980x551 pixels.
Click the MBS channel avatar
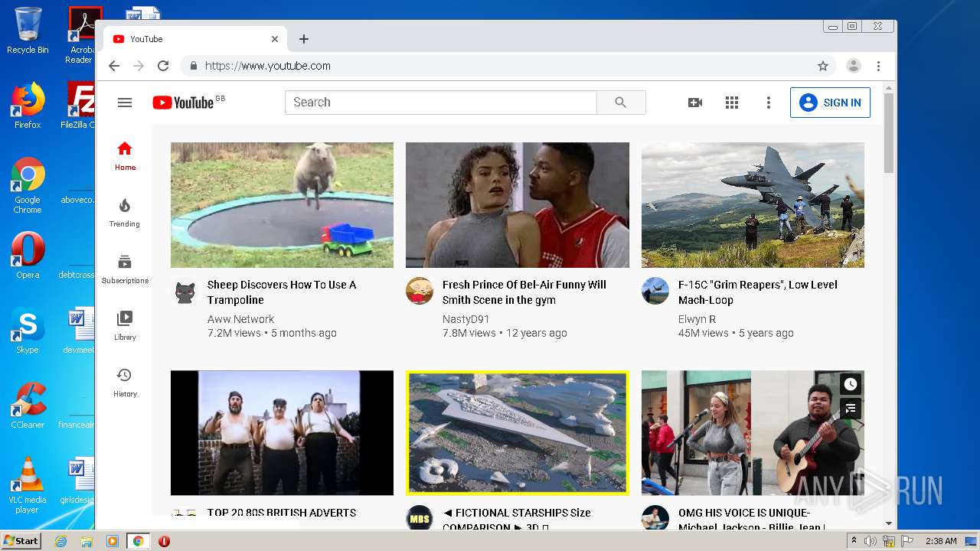(x=420, y=518)
